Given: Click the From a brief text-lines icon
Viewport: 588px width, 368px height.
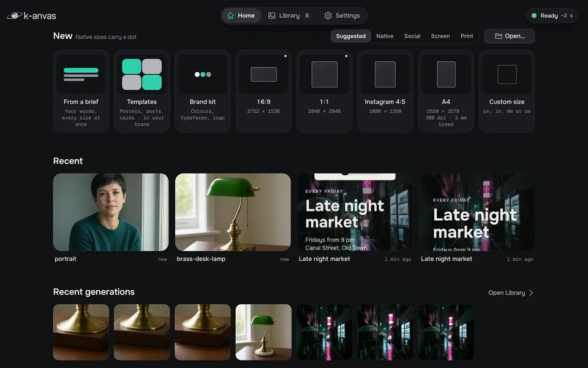Looking at the screenshot, I should (81, 74).
